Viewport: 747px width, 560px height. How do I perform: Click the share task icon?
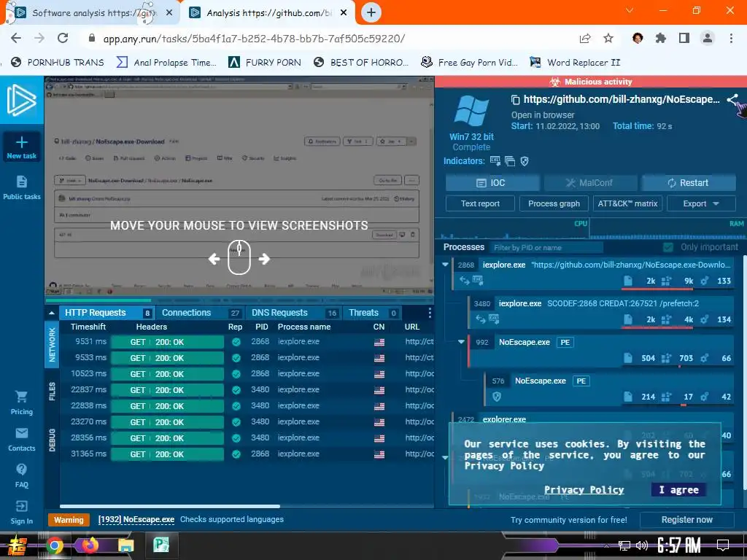[732, 99]
